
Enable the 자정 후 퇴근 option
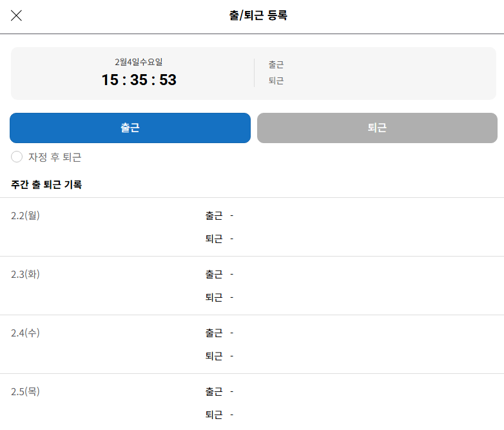(x=17, y=157)
